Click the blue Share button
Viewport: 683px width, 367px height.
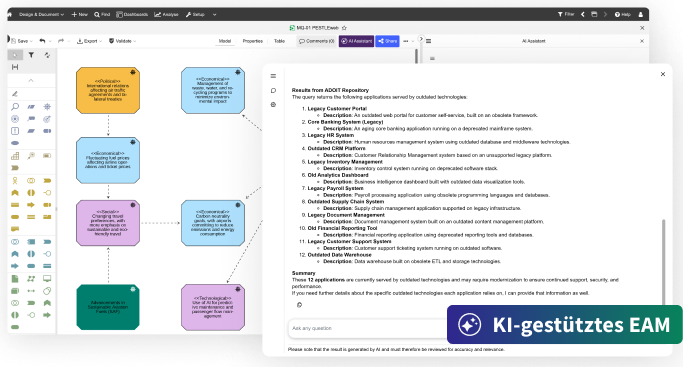(387, 41)
